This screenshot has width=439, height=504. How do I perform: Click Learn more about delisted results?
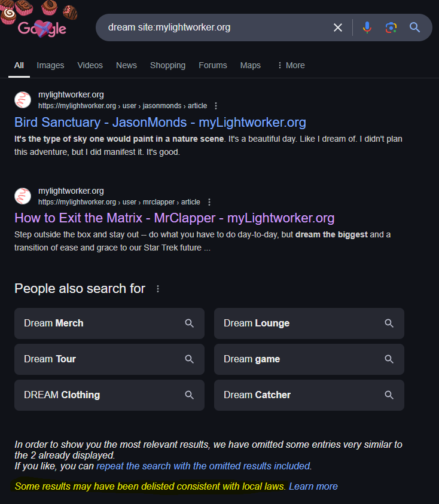tap(313, 486)
